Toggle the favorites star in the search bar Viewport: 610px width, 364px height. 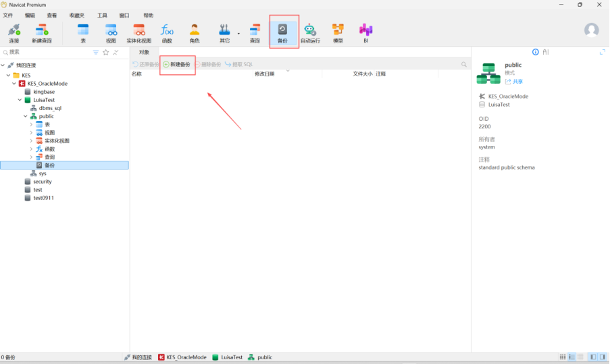[105, 52]
